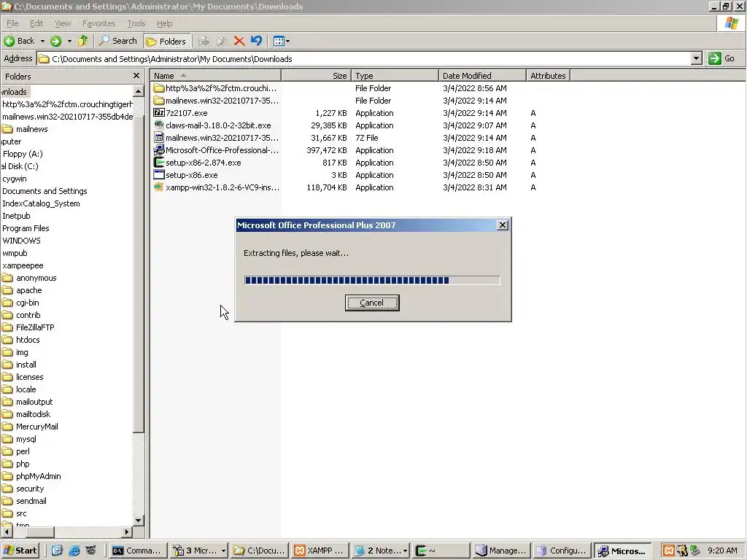Image resolution: width=747 pixels, height=560 pixels.
Task: Open the phpMyAdmin folder in tree
Action: [x=38, y=475]
